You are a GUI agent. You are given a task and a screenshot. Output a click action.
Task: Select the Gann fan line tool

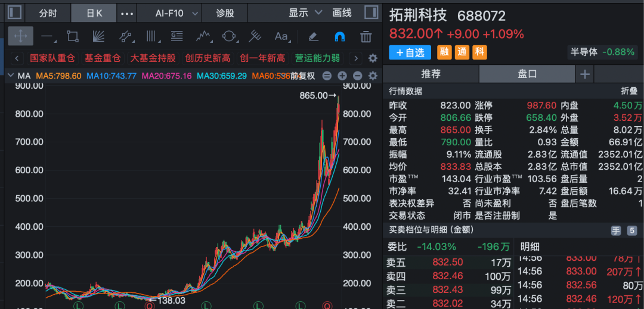[x=98, y=36]
